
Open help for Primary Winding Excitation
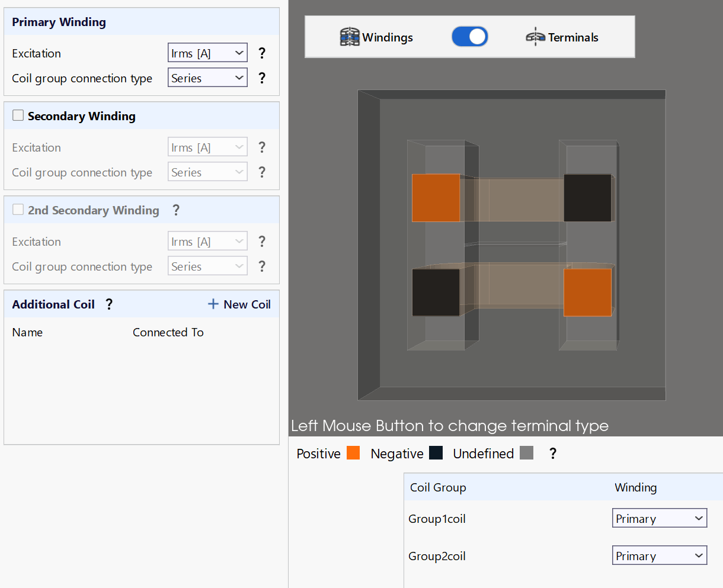[262, 53]
